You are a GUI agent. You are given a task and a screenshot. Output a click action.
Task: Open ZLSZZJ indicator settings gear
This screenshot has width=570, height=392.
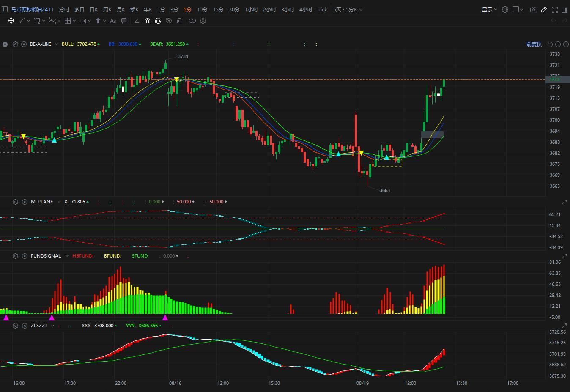[15, 326]
